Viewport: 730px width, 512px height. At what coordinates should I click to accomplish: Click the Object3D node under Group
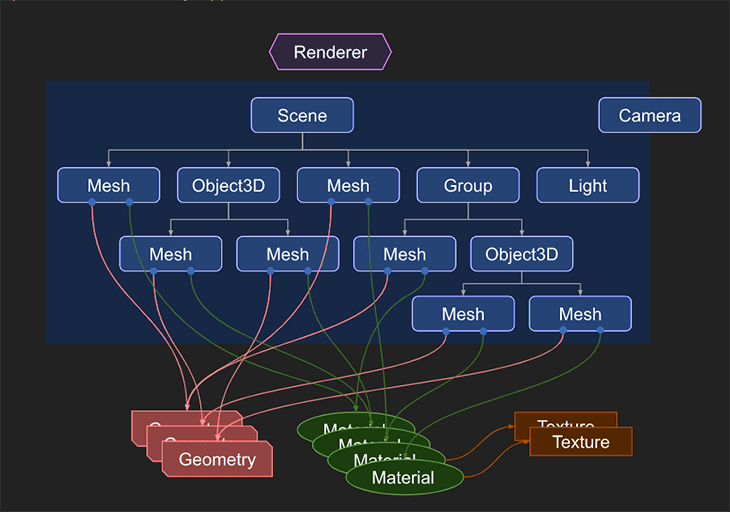[521, 254]
